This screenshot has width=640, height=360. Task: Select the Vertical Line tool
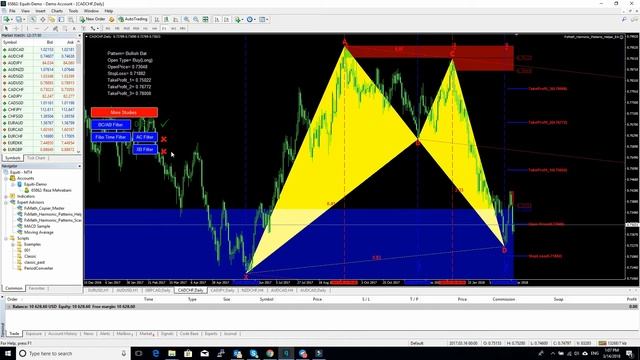tap(27, 28)
